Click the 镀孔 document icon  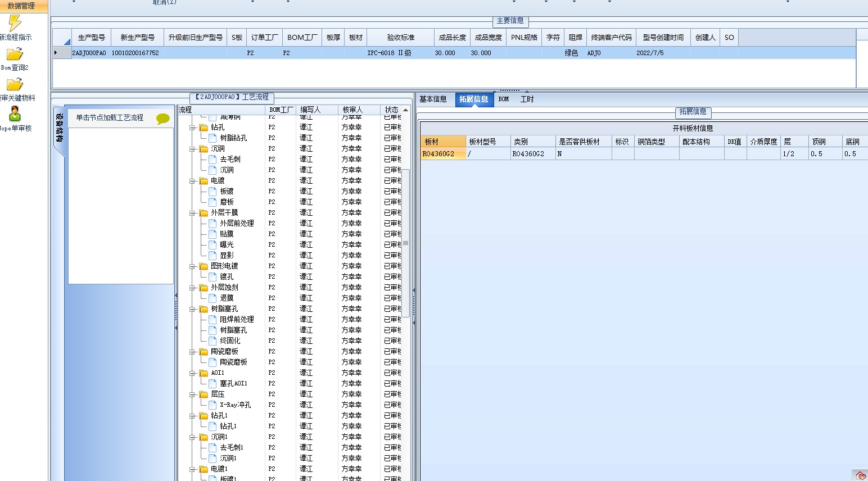[213, 277]
